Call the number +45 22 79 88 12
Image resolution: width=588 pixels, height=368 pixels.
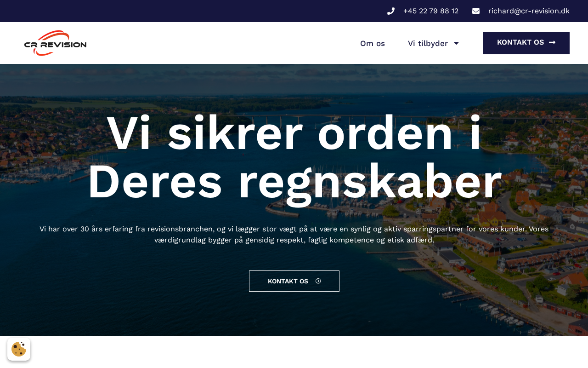click(x=431, y=11)
